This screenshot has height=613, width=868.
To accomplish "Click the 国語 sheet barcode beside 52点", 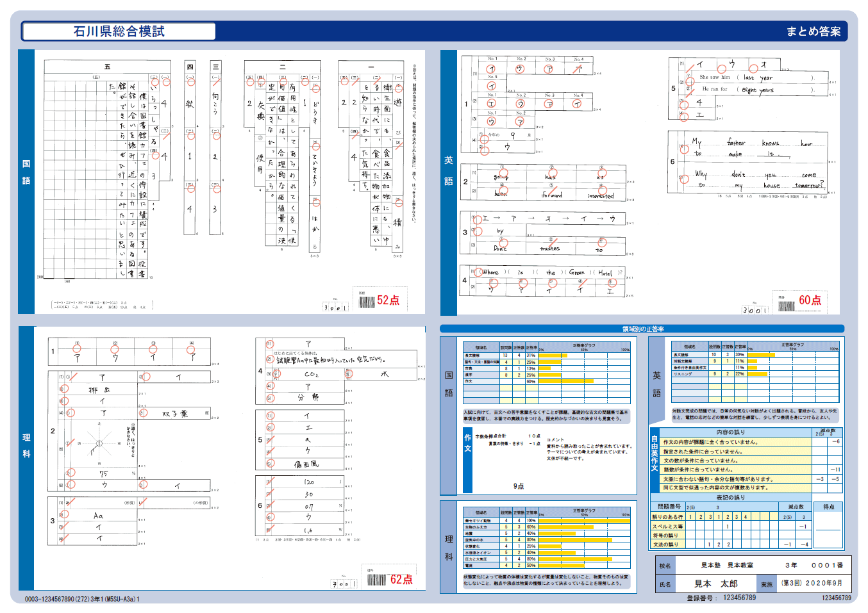I will coord(367,302).
